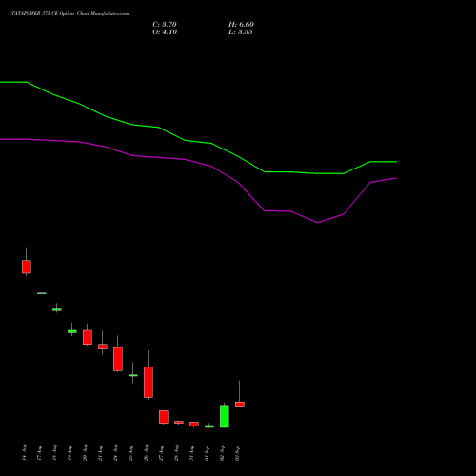Click the low value L: 3.55
Viewport: 476px width, 476px height.
tap(241, 32)
